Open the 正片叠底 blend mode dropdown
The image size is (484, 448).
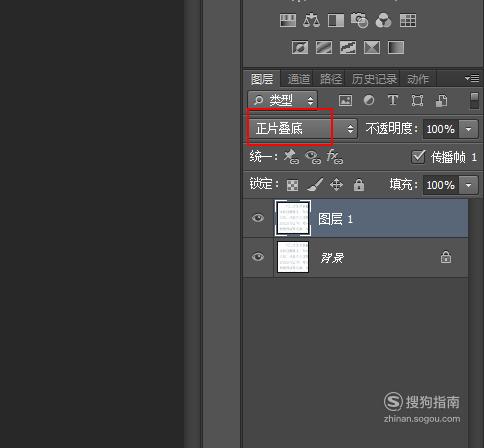tap(302, 129)
